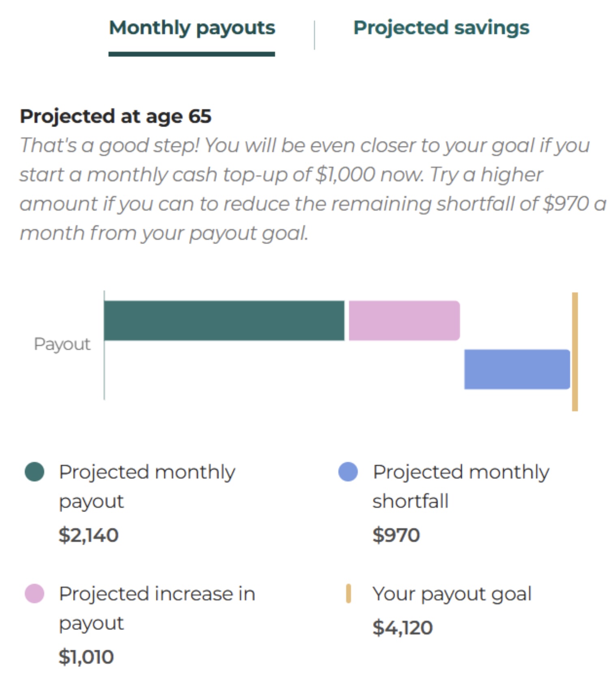Click the dark green legend dot
The height and width of the screenshot is (677, 616).
tap(34, 472)
